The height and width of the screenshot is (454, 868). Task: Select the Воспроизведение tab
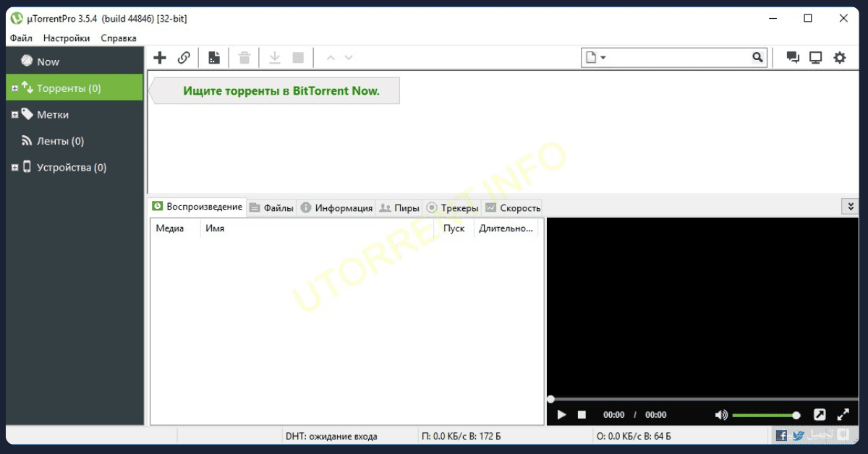(x=197, y=207)
